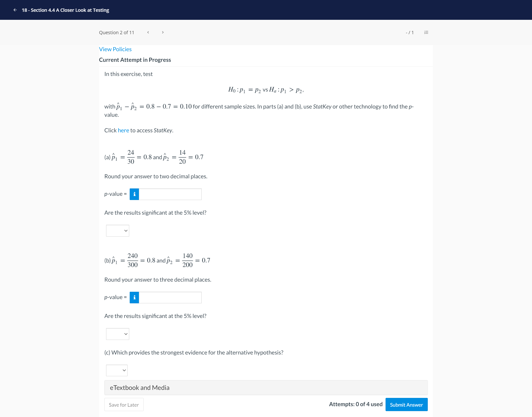The image size is (532, 417).
Task: Click the score indicator '- / 1'
Action: pos(409,33)
